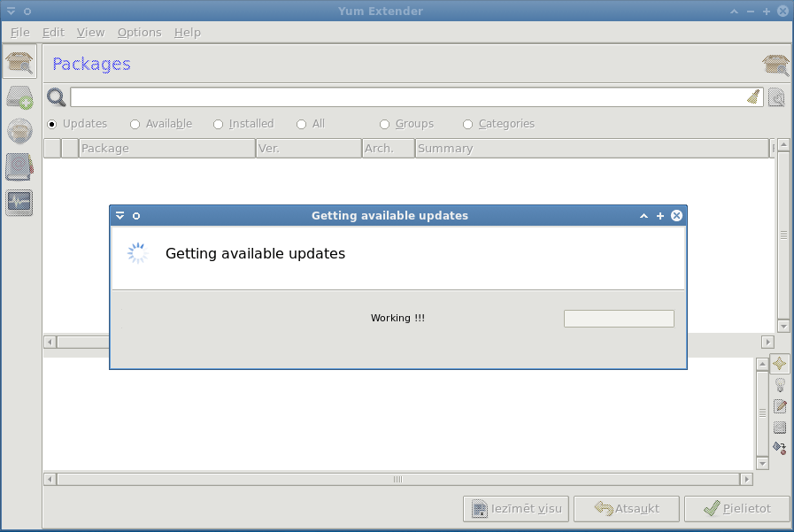Shade the Getting available updates dialog

tap(644, 216)
